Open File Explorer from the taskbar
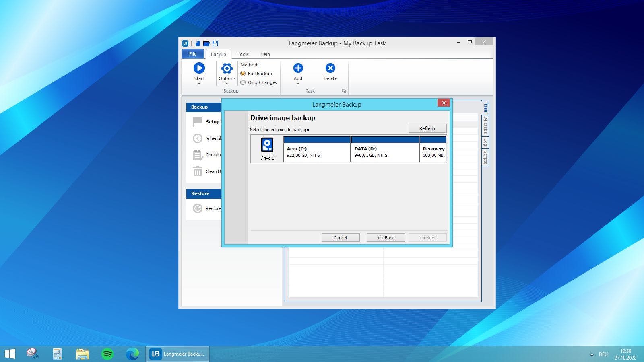Viewport: 644px width, 362px height. click(82, 354)
